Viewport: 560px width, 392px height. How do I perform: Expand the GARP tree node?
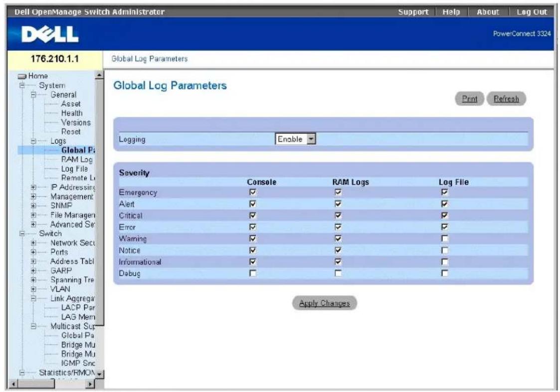click(33, 271)
